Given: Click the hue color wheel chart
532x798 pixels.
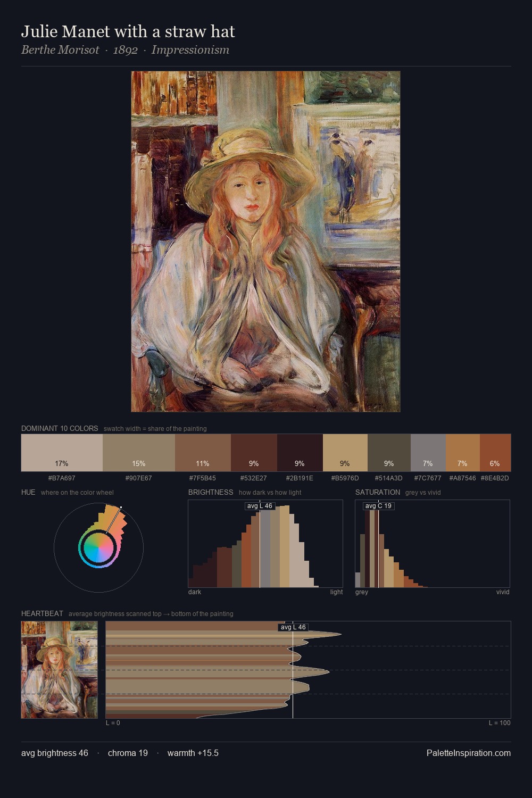Looking at the screenshot, I should point(98,547).
